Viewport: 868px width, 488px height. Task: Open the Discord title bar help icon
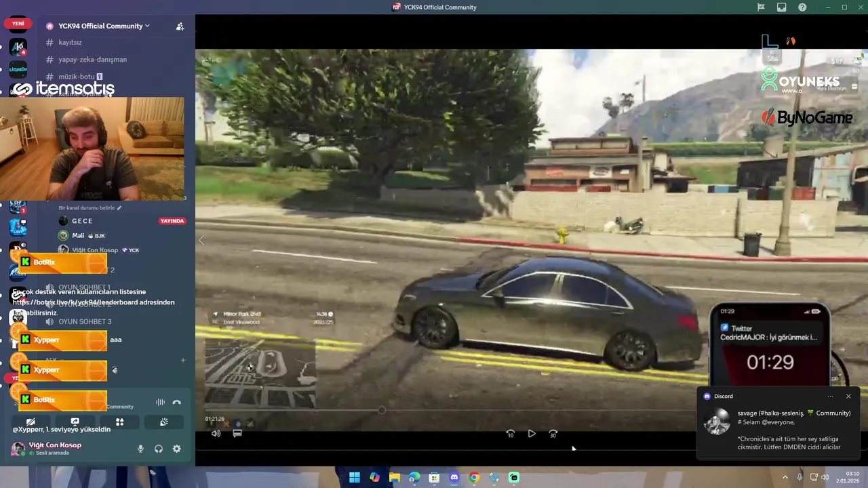click(802, 7)
